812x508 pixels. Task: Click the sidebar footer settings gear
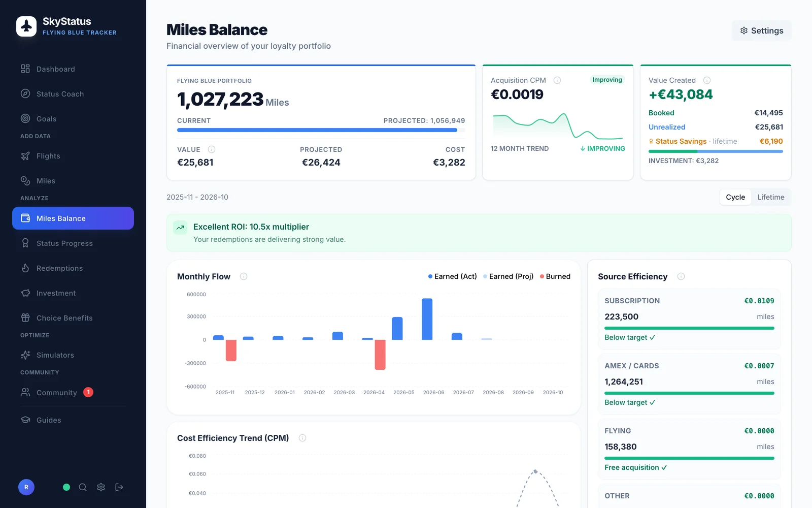point(101,487)
